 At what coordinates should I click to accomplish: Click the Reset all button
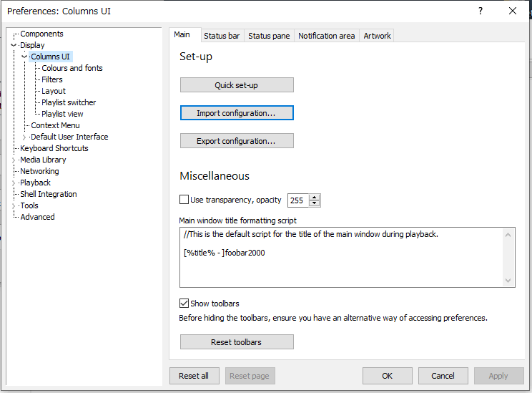click(194, 376)
